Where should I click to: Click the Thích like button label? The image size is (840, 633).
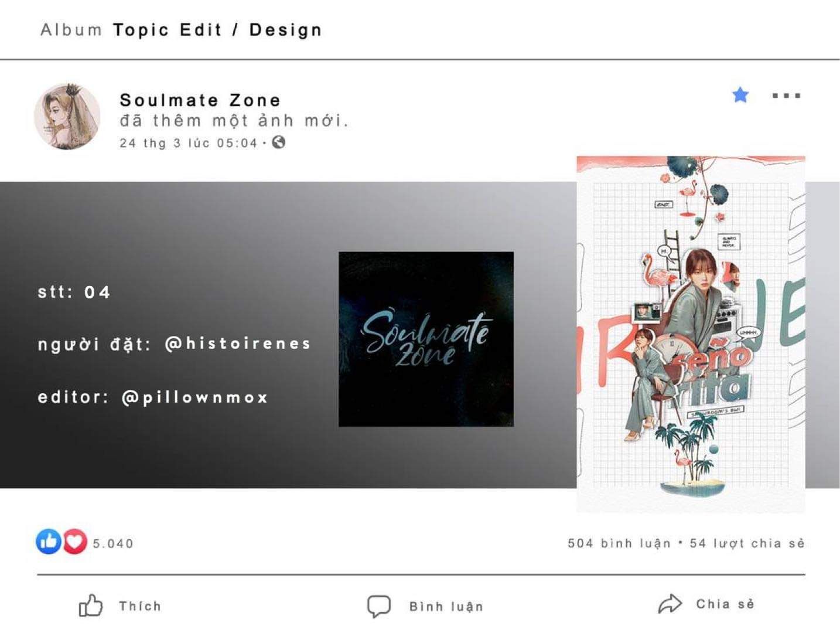pyautogui.click(x=140, y=606)
